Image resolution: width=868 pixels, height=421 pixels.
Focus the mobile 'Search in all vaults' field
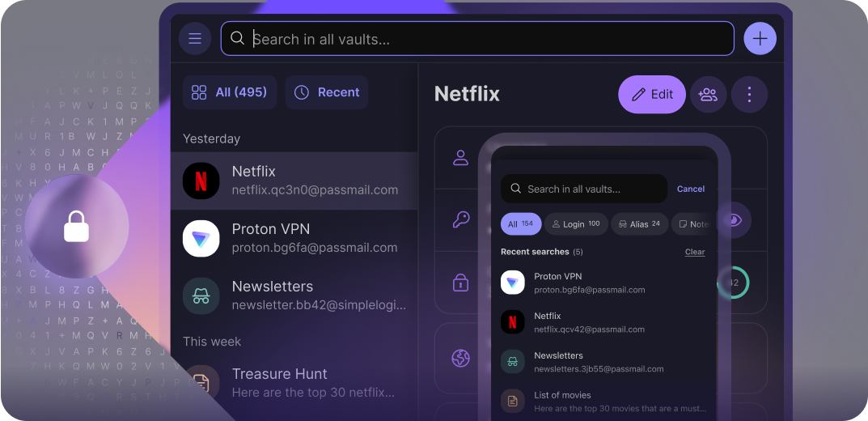coord(584,189)
